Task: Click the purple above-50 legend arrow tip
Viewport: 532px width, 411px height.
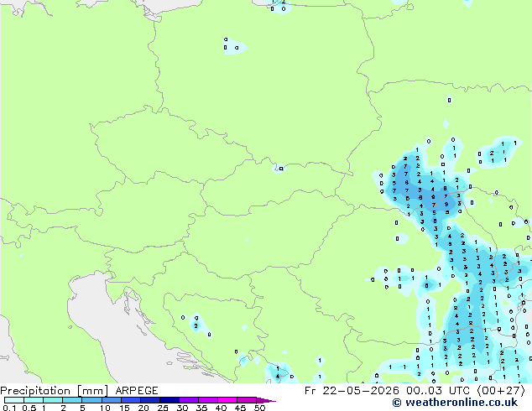Action: [266, 400]
